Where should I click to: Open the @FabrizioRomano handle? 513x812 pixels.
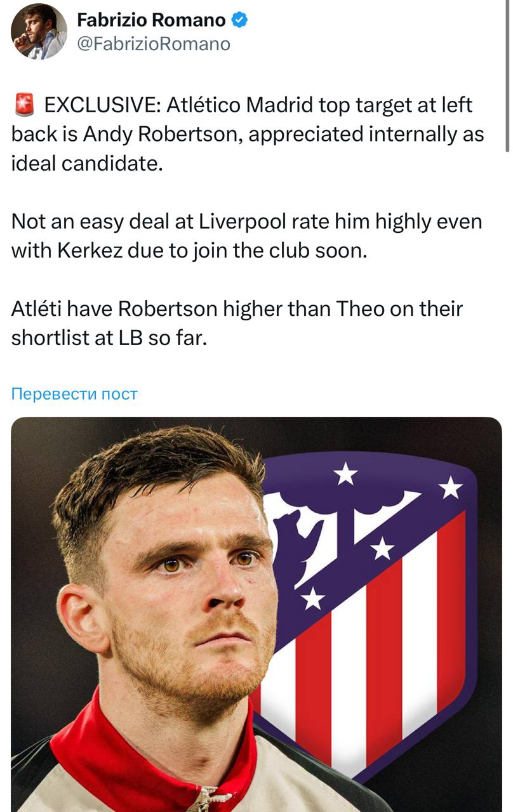[x=153, y=44]
